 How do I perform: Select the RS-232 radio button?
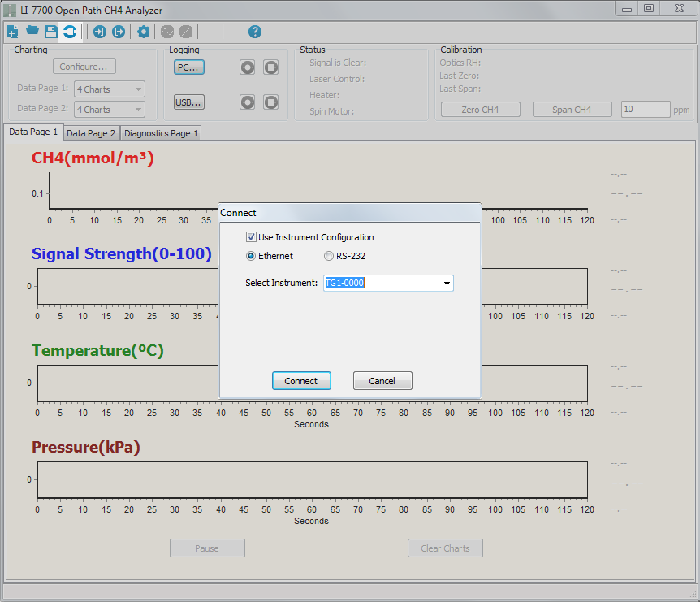[329, 256]
